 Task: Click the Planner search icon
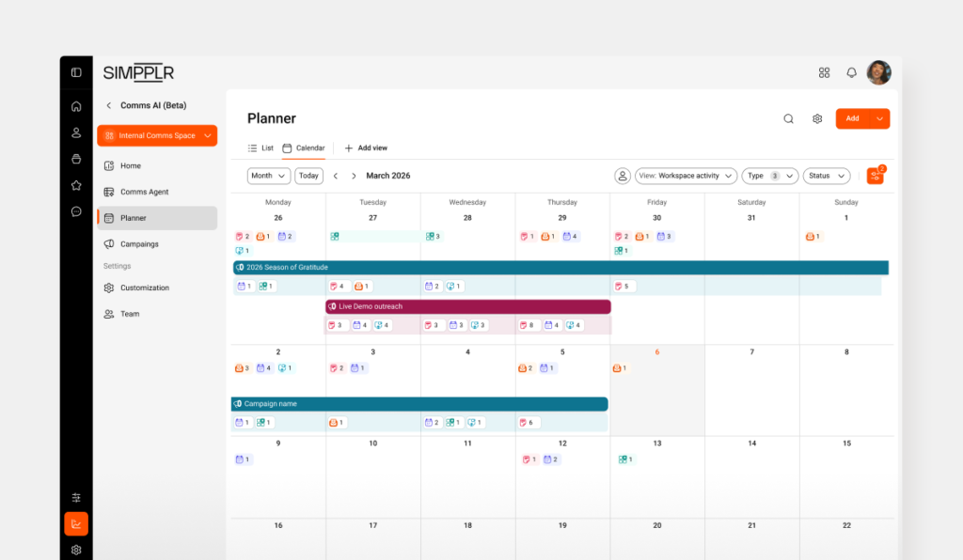point(789,119)
